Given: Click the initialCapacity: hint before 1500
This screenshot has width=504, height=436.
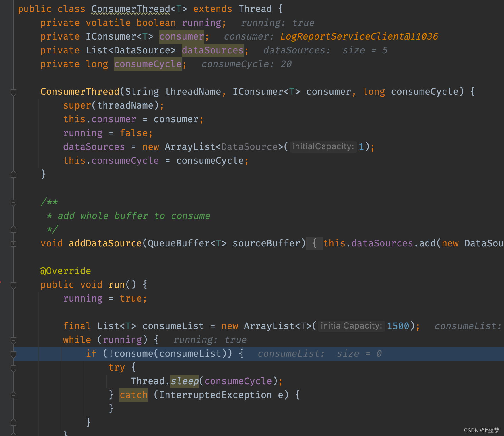Looking at the screenshot, I should pos(351,326).
